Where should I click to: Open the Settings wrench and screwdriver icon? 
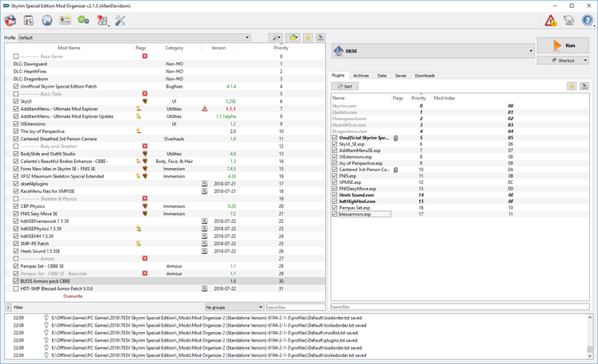pos(120,21)
